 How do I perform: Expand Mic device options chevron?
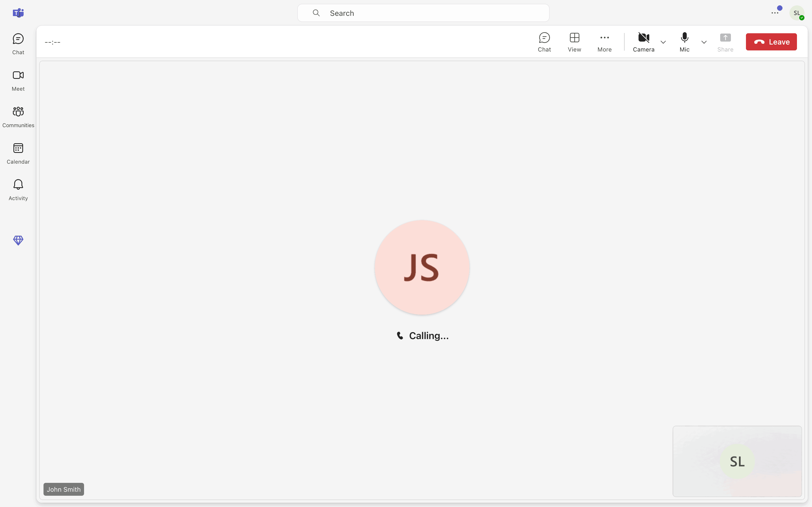704,42
